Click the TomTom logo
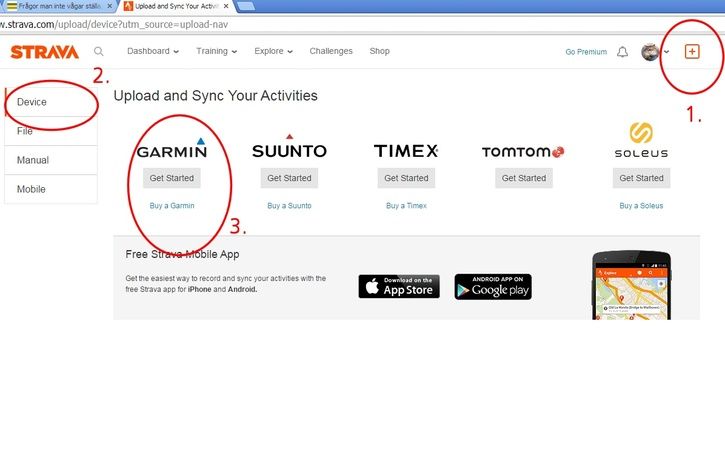 point(523,152)
